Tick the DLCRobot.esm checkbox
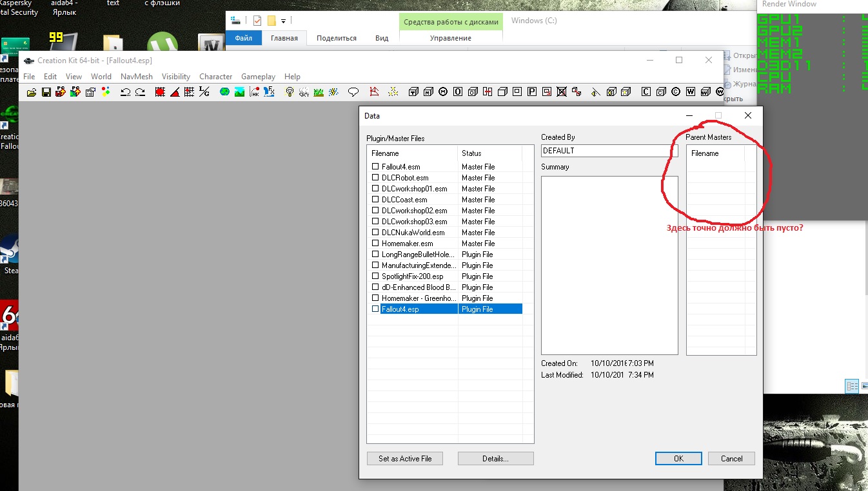Viewport: 868px width, 491px height. [x=375, y=178]
